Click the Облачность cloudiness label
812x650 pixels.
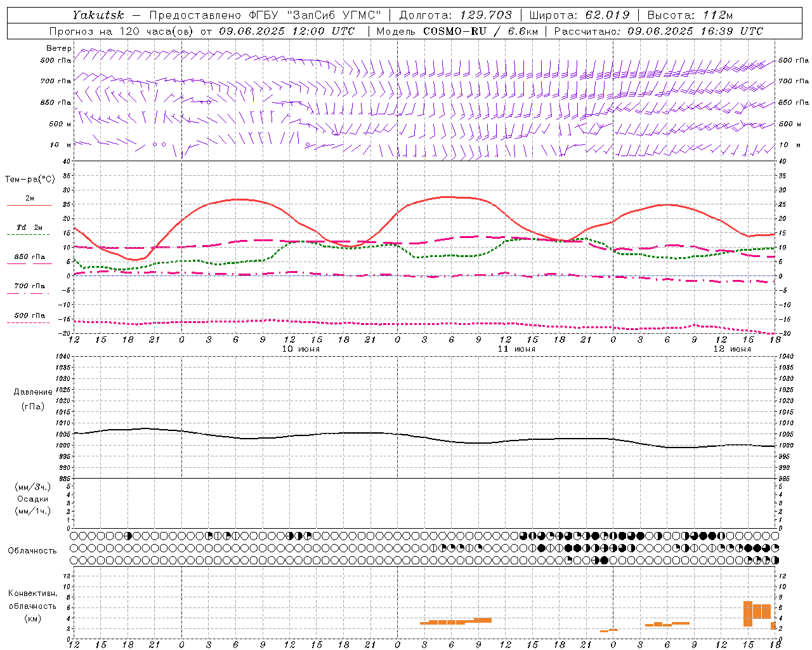tap(32, 551)
